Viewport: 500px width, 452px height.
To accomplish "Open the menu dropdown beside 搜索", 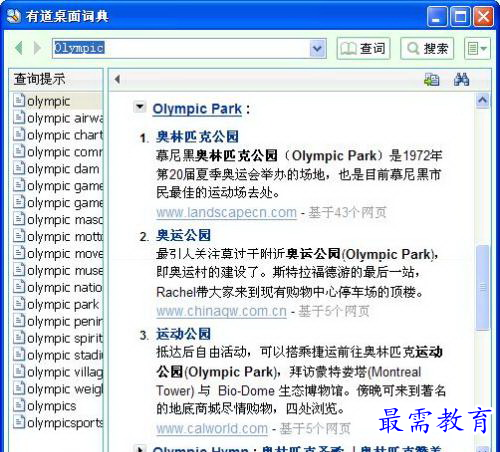I will point(477,49).
